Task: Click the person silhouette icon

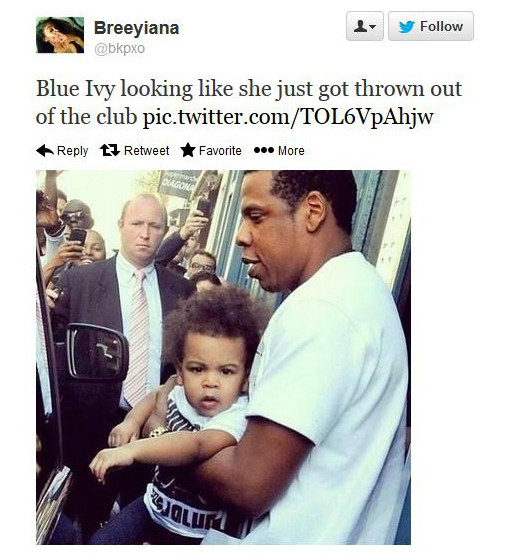Action: point(360,26)
